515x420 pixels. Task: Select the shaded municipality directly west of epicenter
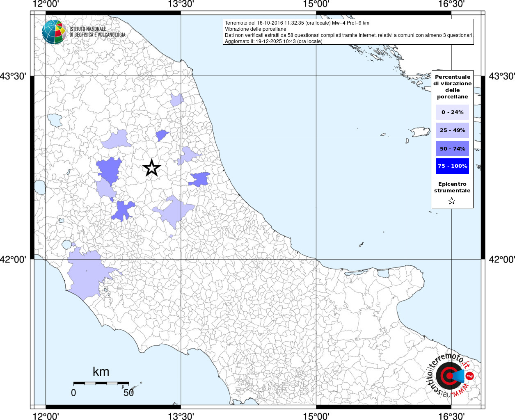109,169
